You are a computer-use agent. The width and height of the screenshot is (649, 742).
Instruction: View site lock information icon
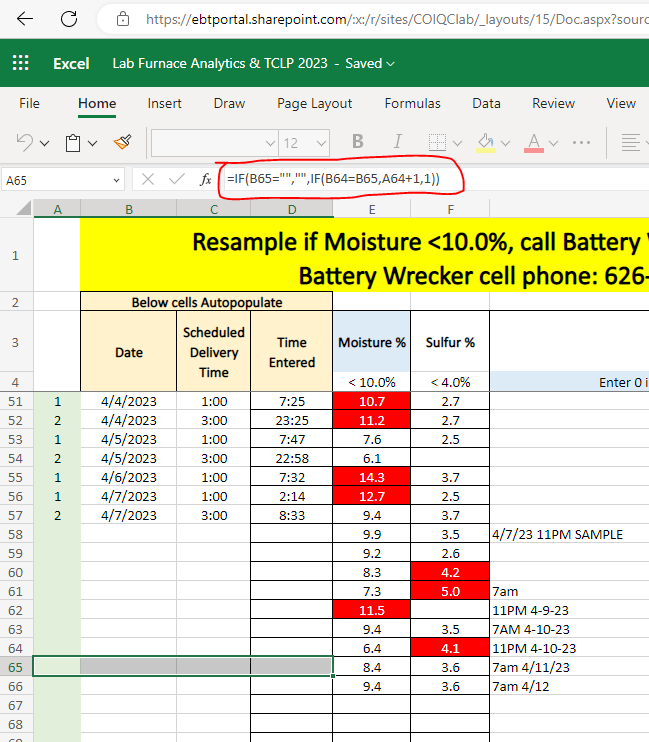(123, 19)
